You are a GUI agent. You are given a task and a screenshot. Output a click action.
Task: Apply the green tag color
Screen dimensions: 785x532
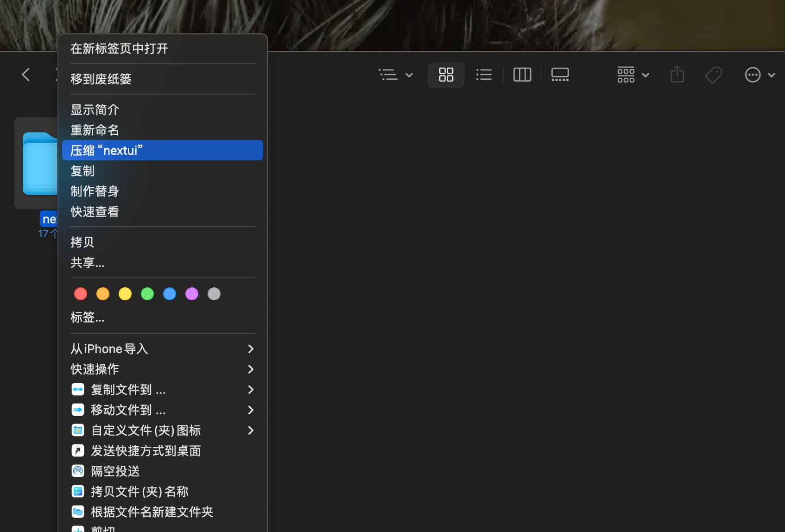tap(147, 294)
